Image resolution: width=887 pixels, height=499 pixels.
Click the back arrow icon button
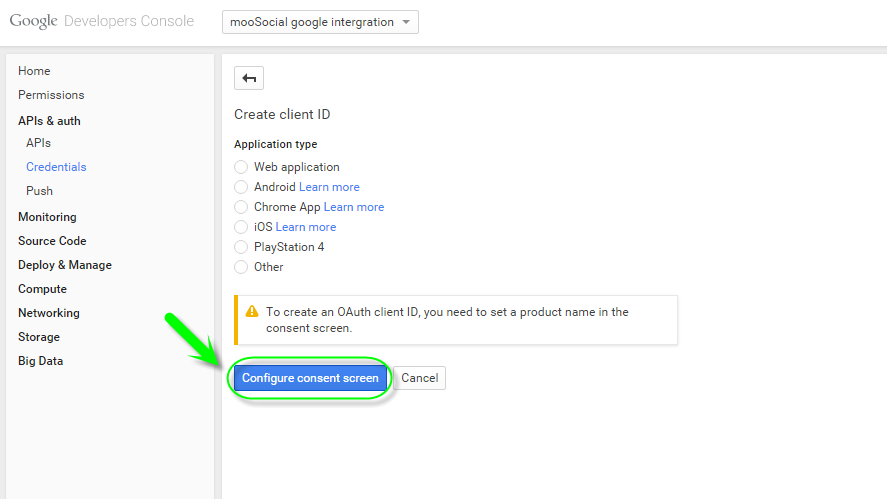point(249,78)
